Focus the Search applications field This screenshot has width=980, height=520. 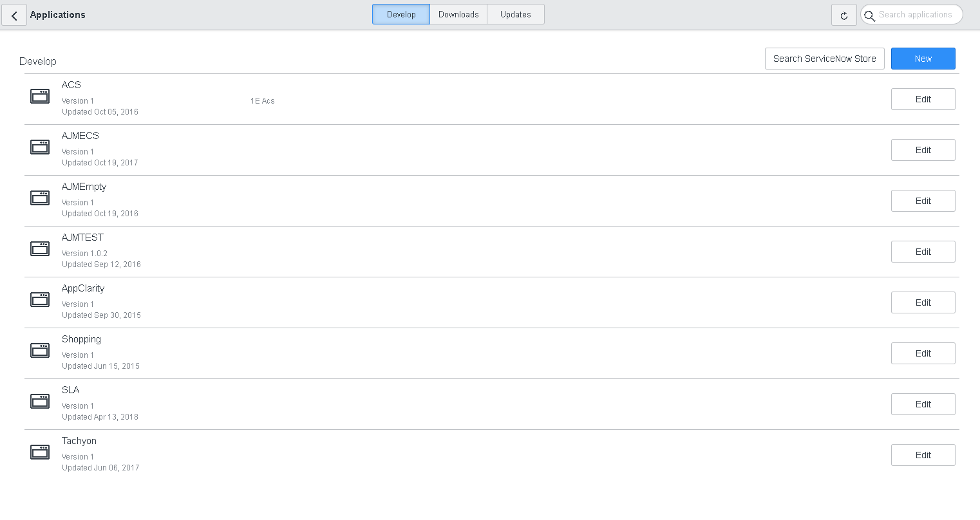(x=912, y=14)
